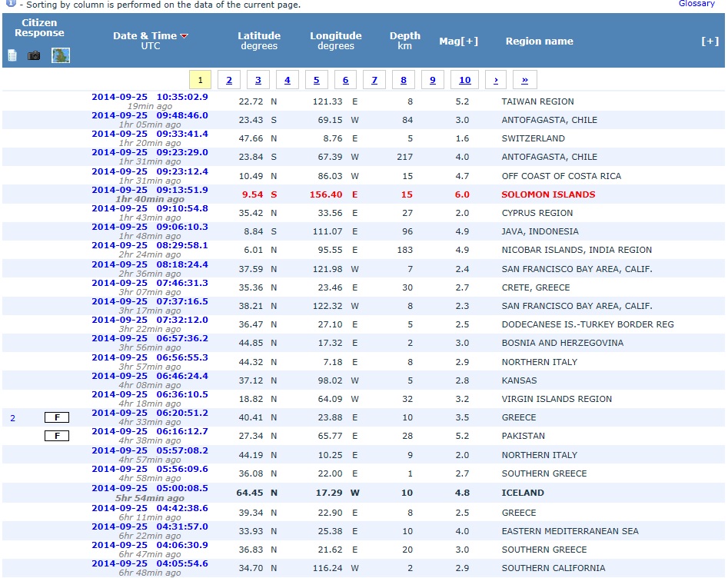728x578 pixels.
Task: Open the 07:37:16.5 San Francisco Bay event
Action: pyautogui.click(x=149, y=301)
